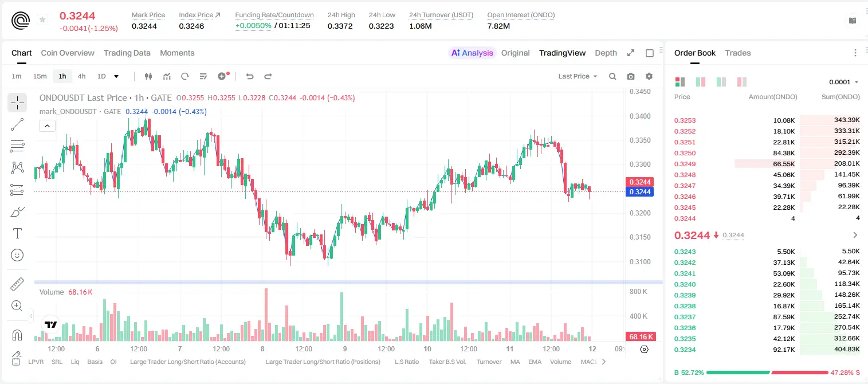868x384 pixels.
Task: Expand more timeframe intervals dropdown arrow
Action: [x=116, y=76]
